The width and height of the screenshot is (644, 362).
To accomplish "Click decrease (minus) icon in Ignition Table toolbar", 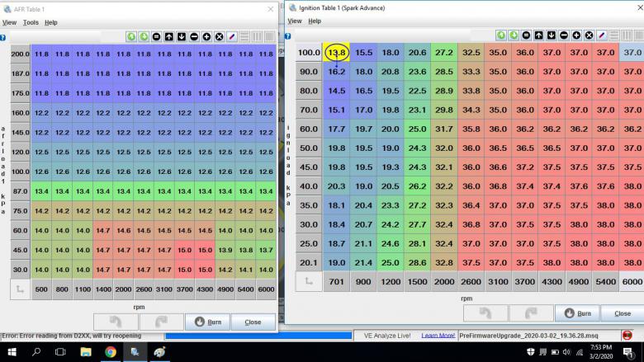I will (564, 35).
